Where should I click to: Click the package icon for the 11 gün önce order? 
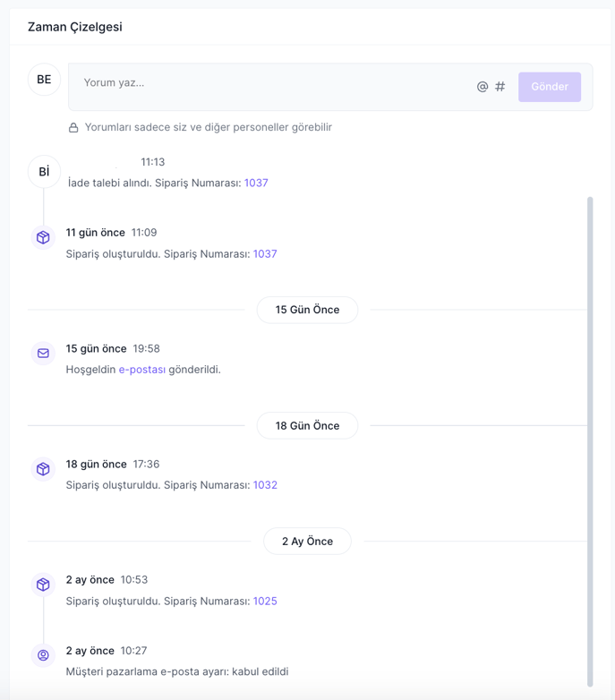click(43, 237)
